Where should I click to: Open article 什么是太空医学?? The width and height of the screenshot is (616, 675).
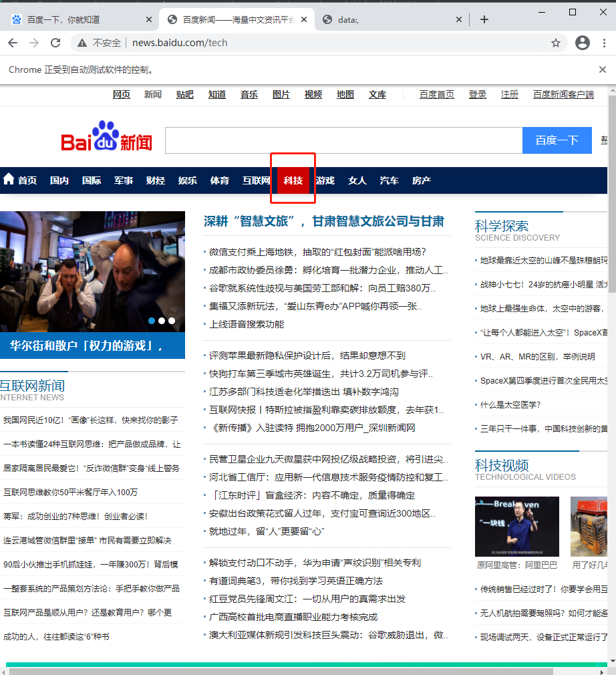510,404
